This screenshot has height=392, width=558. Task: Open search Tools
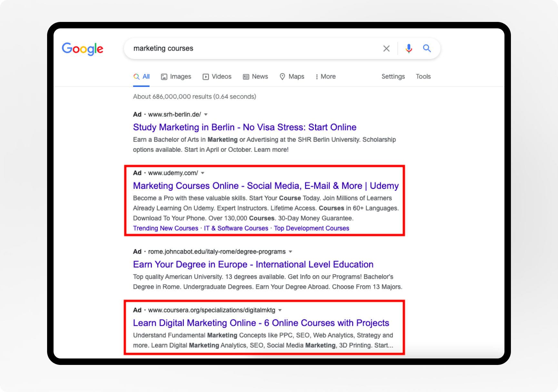423,76
